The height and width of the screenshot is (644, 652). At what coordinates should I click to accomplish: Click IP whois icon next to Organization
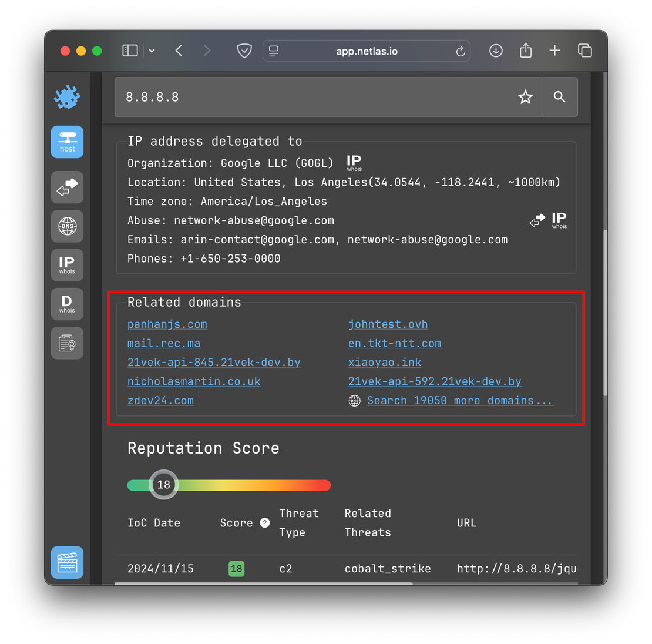(354, 163)
